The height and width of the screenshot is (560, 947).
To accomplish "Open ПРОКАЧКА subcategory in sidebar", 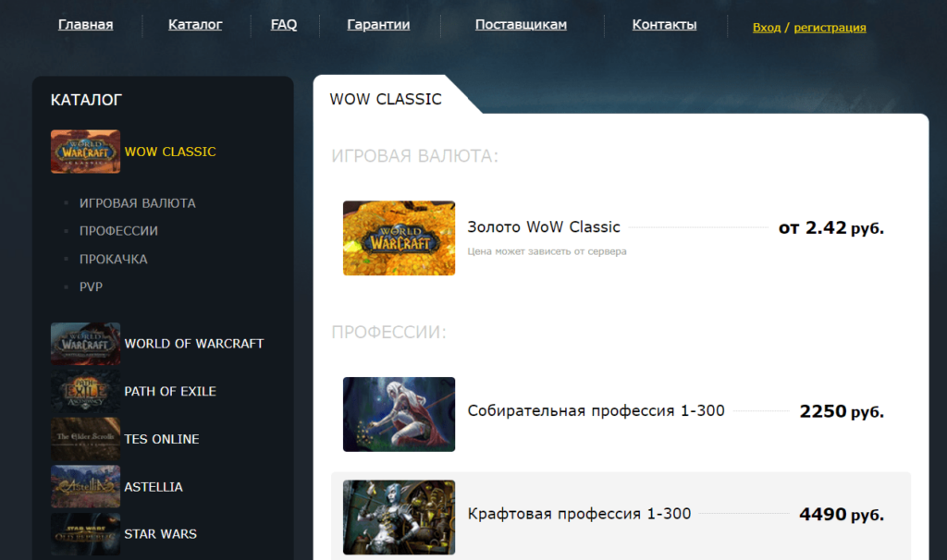I will point(114,259).
